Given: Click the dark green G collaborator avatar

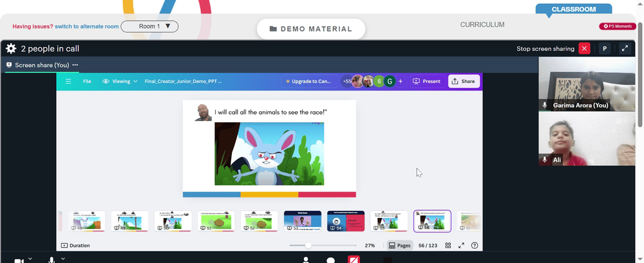Looking at the screenshot, I should point(390,81).
